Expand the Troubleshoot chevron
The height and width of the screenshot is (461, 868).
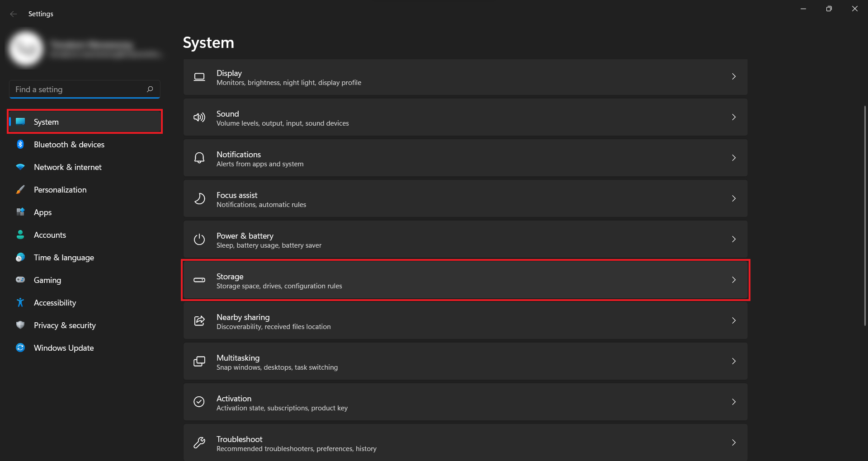point(734,442)
